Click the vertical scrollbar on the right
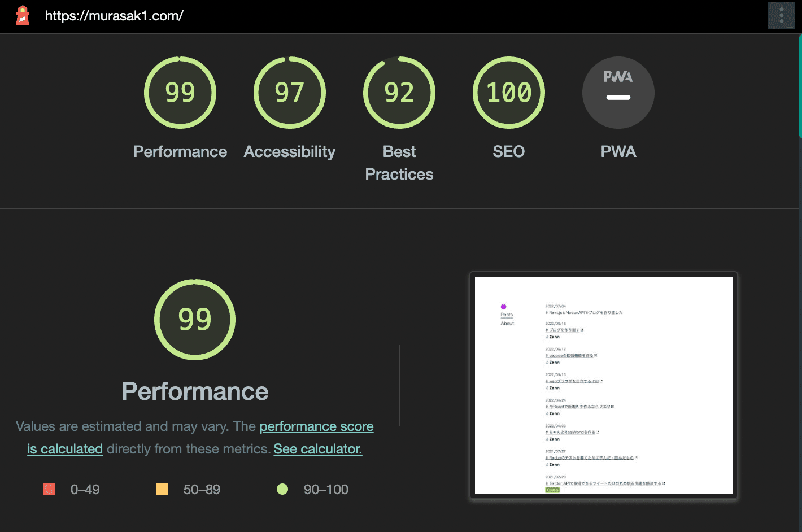 click(x=800, y=86)
